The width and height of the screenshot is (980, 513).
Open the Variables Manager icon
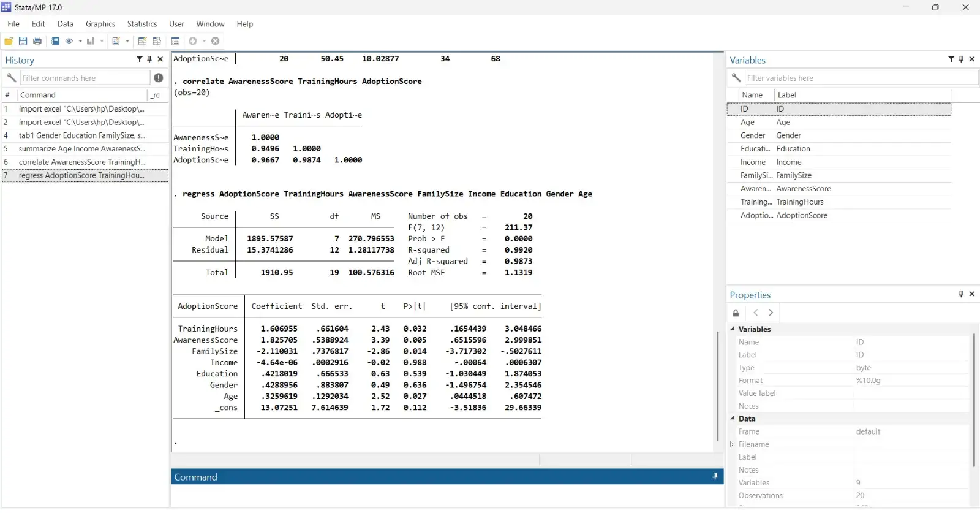175,41
